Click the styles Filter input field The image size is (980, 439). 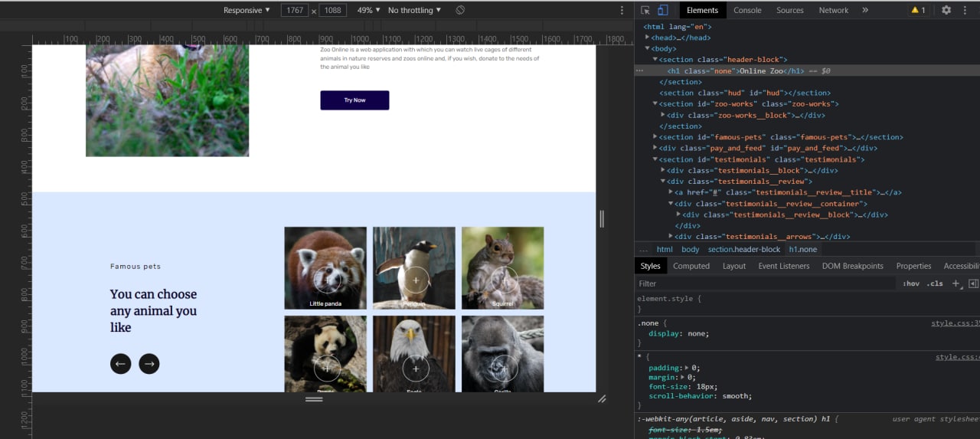[x=766, y=283]
